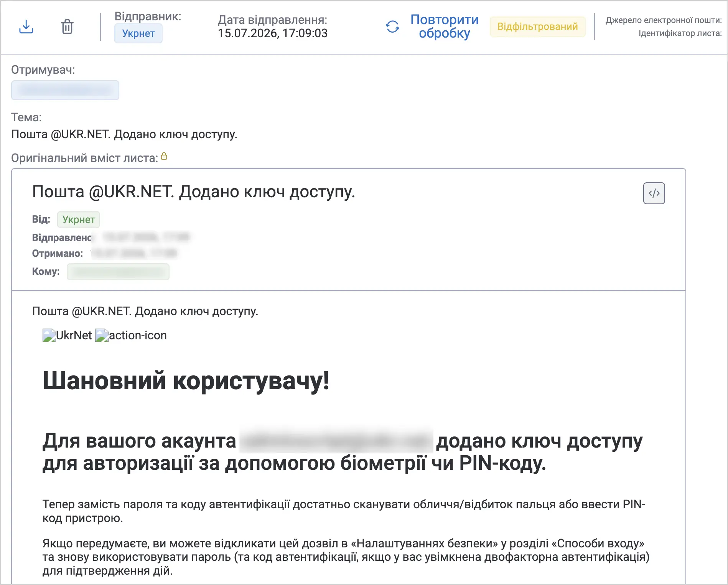Click the Відправлено field label
The image size is (728, 585).
point(62,238)
